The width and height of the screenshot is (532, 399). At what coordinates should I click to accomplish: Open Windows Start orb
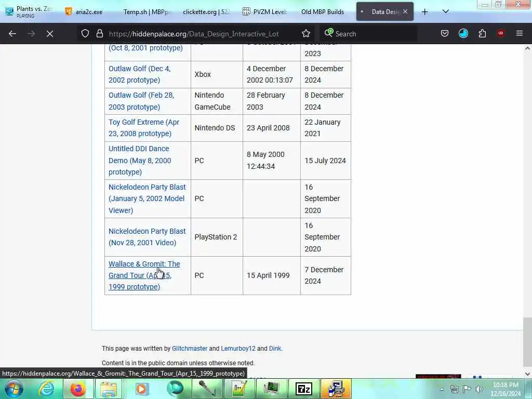pos(14,389)
